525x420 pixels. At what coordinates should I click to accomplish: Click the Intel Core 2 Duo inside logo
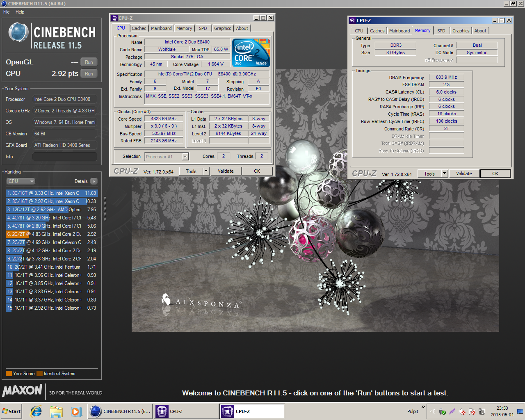point(251,52)
